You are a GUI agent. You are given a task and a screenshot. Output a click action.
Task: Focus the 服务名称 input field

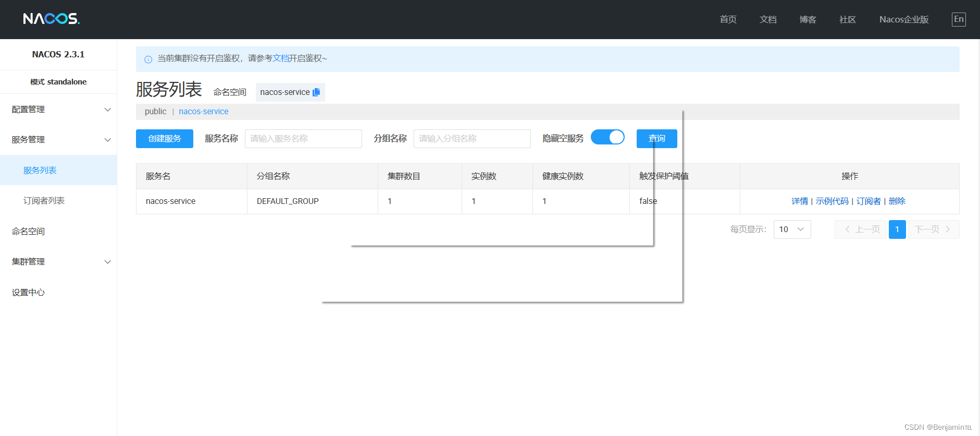303,139
